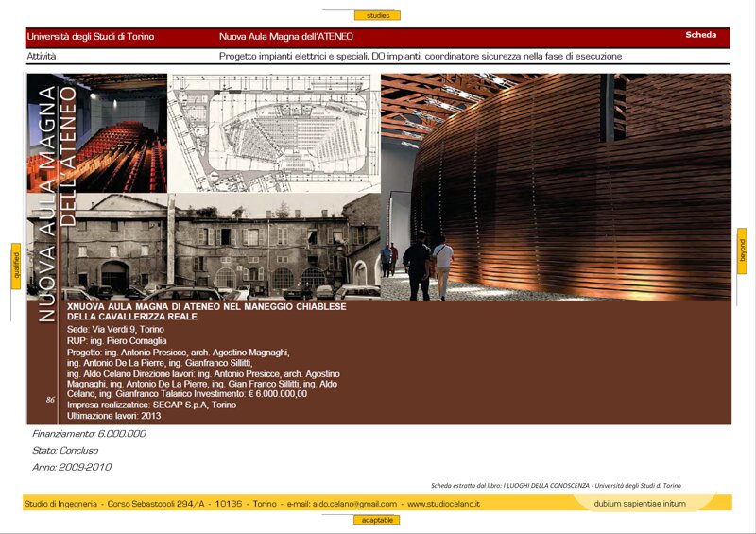Select the Finanziamento: 6.000.000 line
Image resolution: width=756 pixels, height=534 pixels.
pos(90,433)
